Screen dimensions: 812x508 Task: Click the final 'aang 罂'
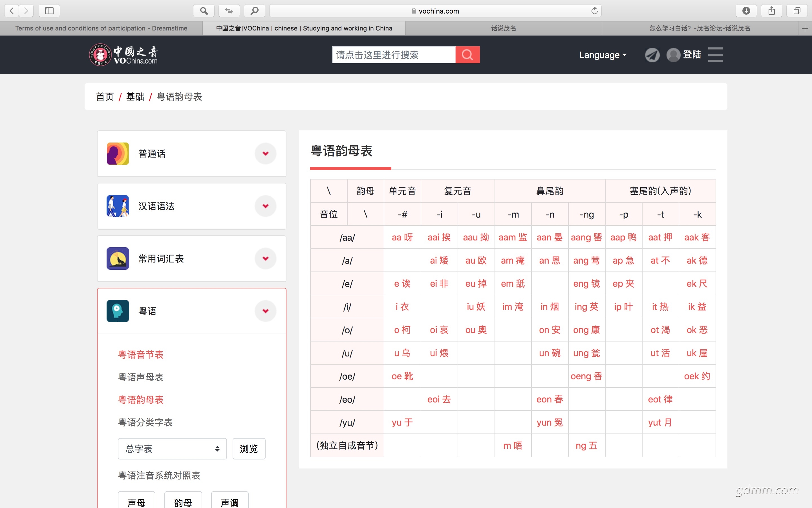coord(586,237)
